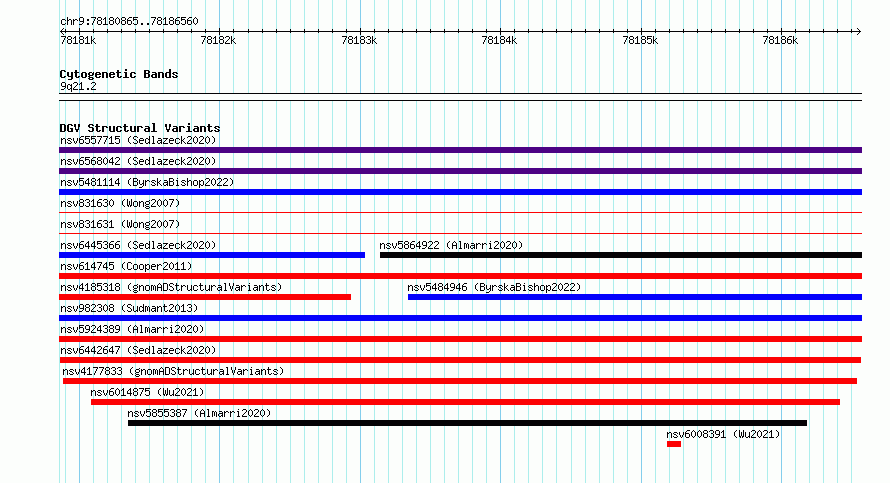Click the chr9:78180865..78186560 coordinate text
The width and height of the screenshot is (890, 483).
[129, 22]
